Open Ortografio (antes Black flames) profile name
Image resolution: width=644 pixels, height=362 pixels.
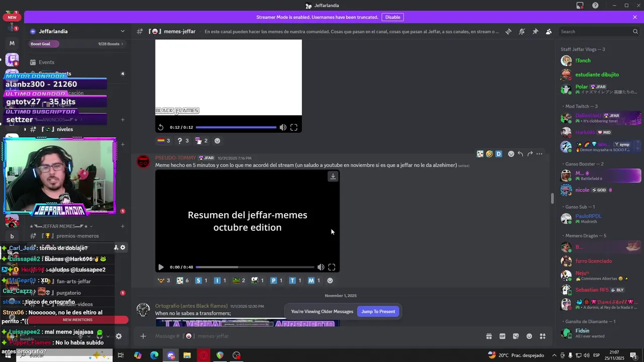[x=191, y=306]
